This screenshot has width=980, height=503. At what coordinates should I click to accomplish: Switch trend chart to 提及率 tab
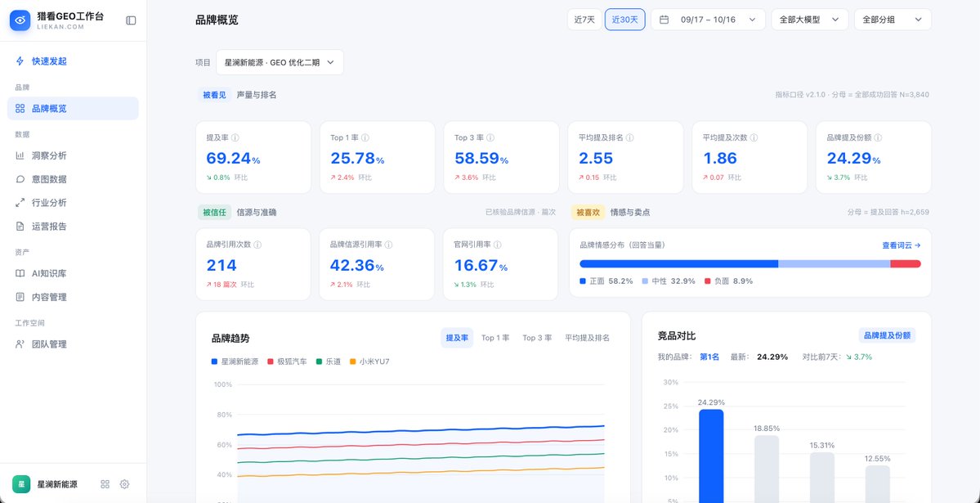point(457,338)
